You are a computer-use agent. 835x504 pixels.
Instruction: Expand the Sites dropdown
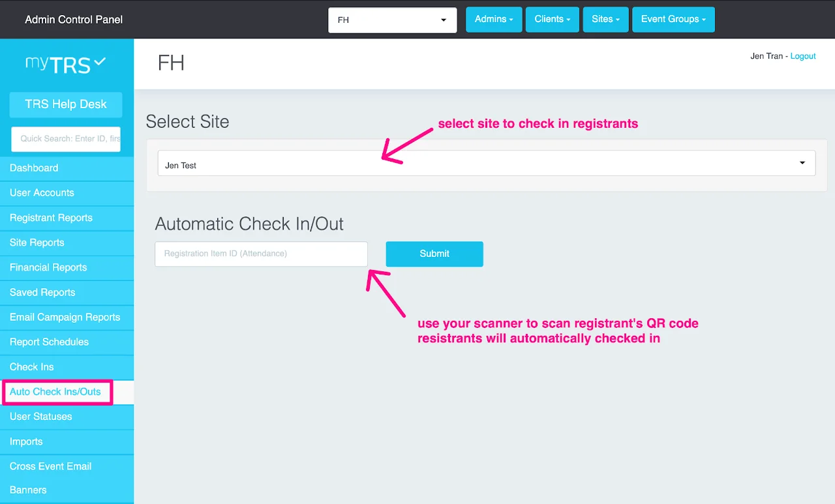pyautogui.click(x=605, y=20)
